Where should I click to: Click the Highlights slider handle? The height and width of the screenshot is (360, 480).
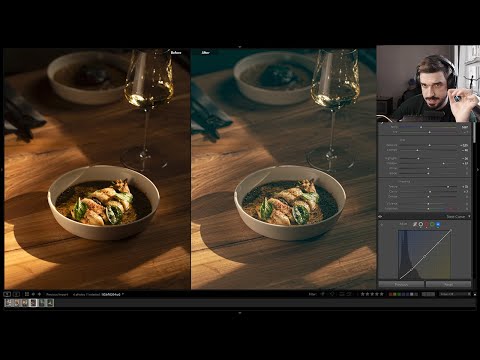point(418,159)
